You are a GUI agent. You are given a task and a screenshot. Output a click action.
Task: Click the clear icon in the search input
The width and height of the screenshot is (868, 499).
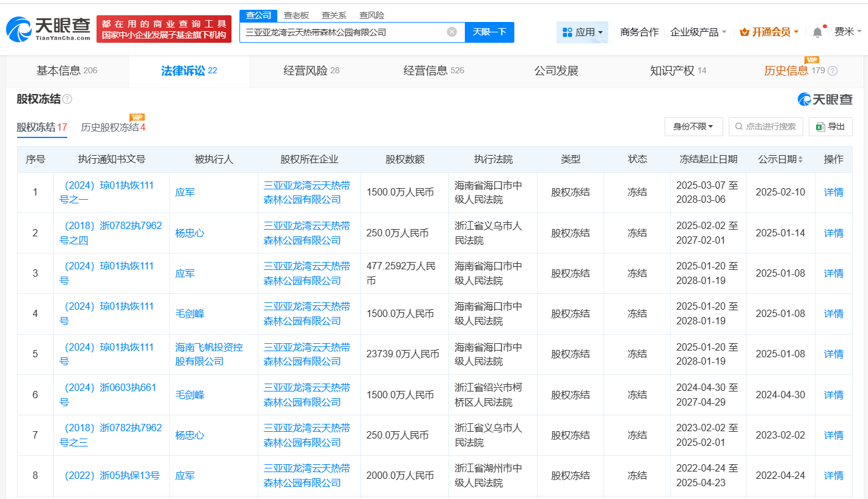(x=451, y=32)
